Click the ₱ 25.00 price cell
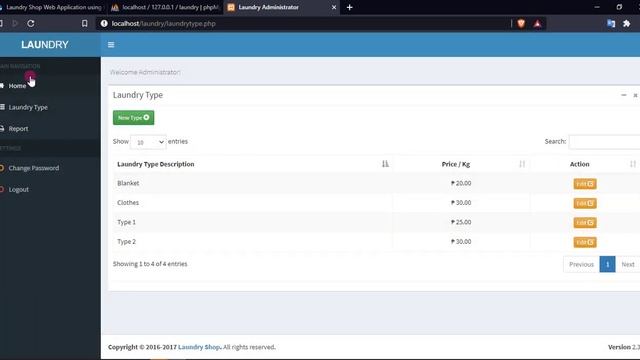Screen dimensions: 640x360 (461, 222)
